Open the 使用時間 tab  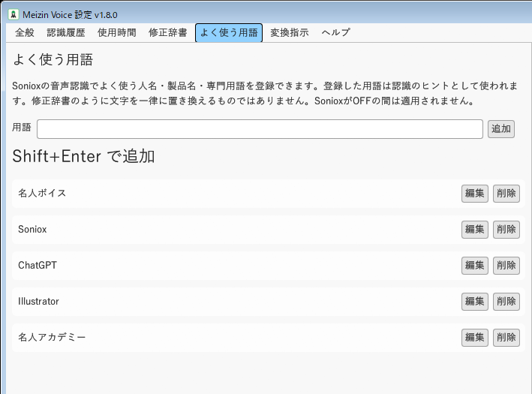[117, 33]
